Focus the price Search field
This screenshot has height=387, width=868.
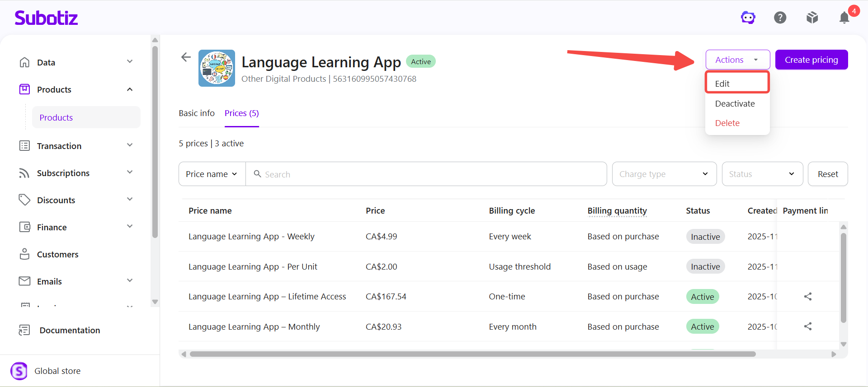(x=426, y=174)
